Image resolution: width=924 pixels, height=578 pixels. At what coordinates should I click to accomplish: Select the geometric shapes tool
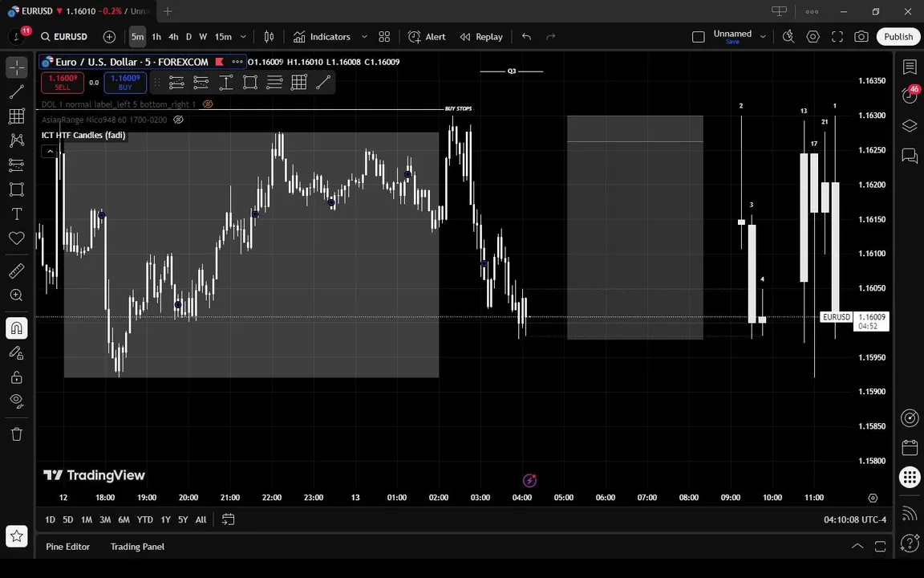click(17, 189)
